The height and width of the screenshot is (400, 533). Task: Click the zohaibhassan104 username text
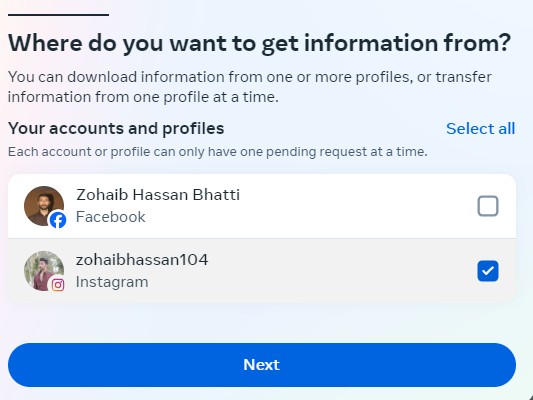pos(142,260)
